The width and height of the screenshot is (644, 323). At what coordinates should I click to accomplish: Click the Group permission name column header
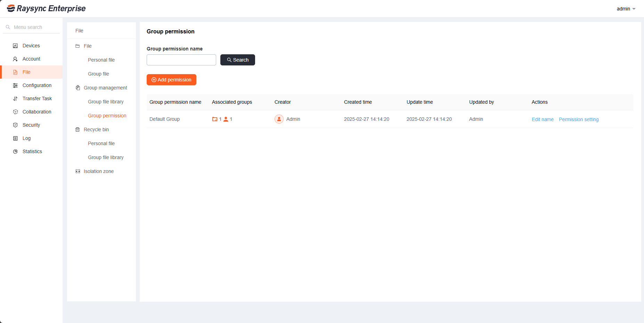click(x=176, y=102)
